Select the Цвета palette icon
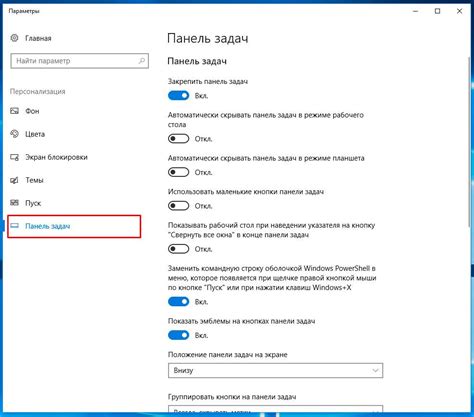Screen dimensions: 474x417 tap(14, 134)
